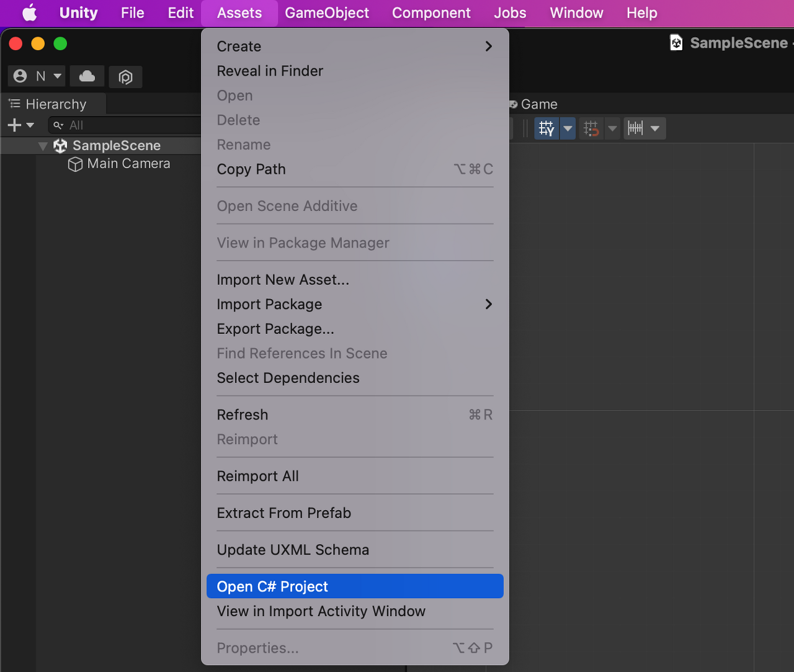Image resolution: width=794 pixels, height=672 pixels.
Task: Expand the Create submenu
Action: click(355, 47)
